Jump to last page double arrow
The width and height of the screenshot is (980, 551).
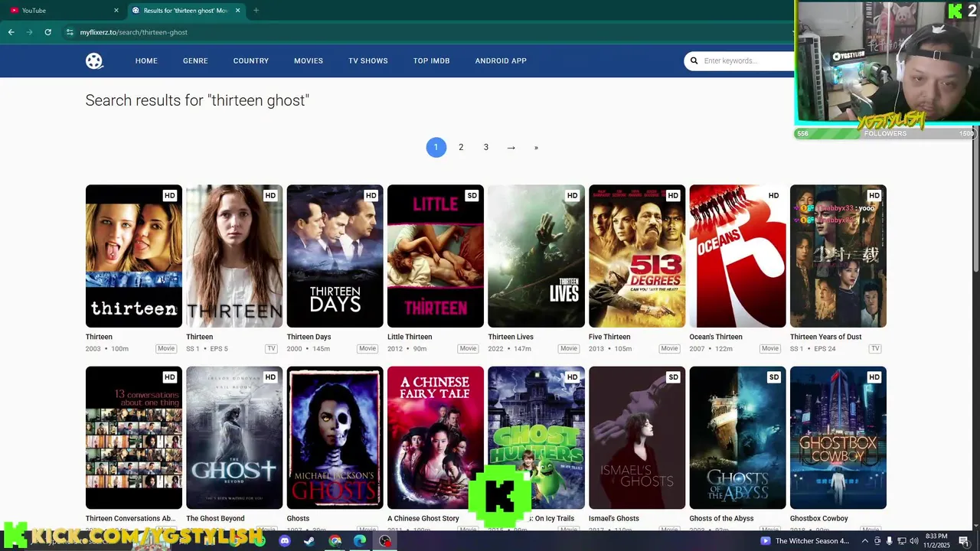pos(536,147)
